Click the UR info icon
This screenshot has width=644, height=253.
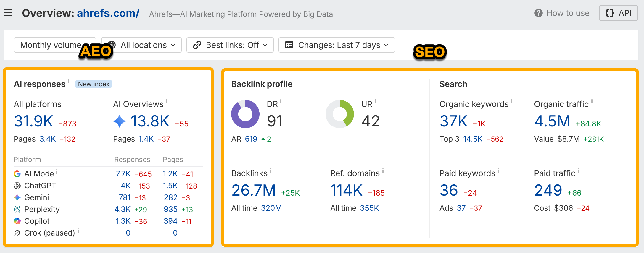(x=375, y=101)
